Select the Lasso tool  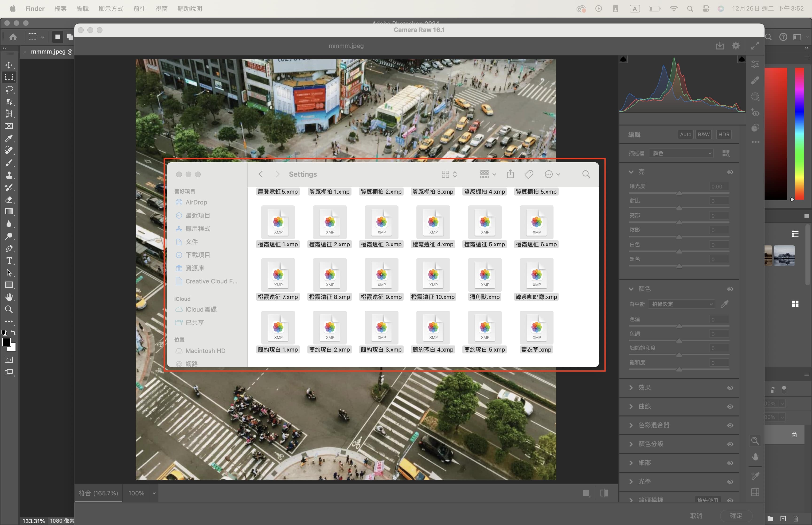click(x=9, y=89)
